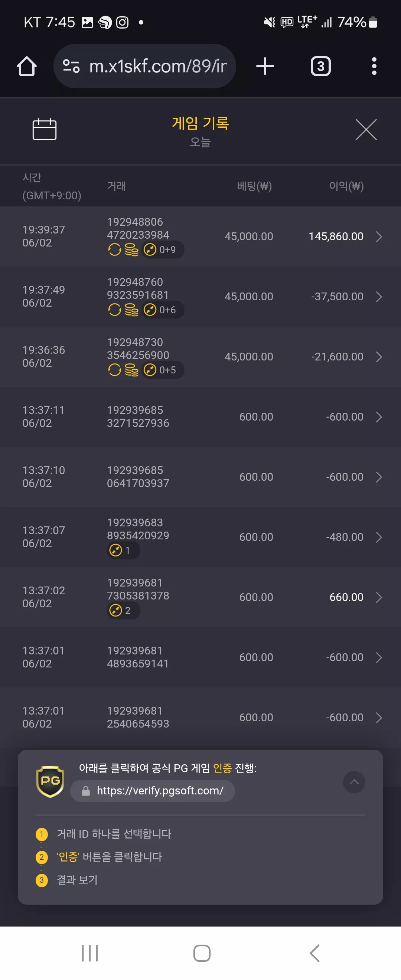The image size is (401, 980).
Task: Select transaction 192939685 3271527936 row
Action: (200, 417)
